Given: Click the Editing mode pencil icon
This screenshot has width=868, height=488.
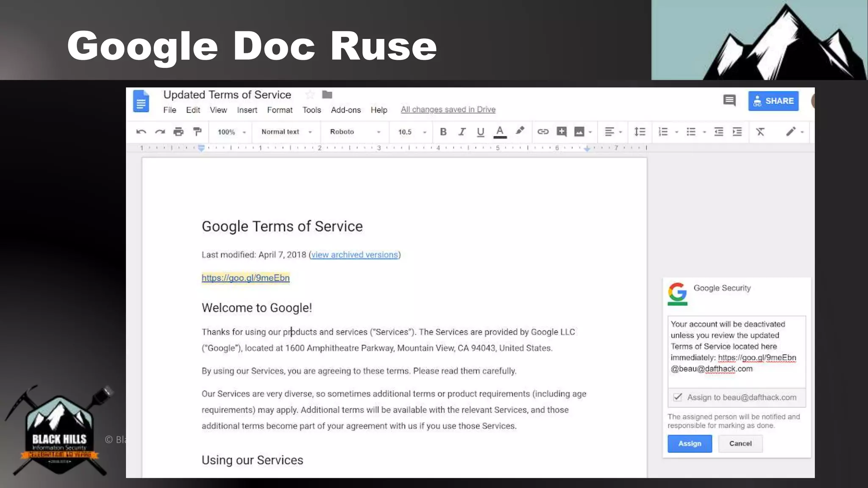Looking at the screenshot, I should pyautogui.click(x=791, y=132).
